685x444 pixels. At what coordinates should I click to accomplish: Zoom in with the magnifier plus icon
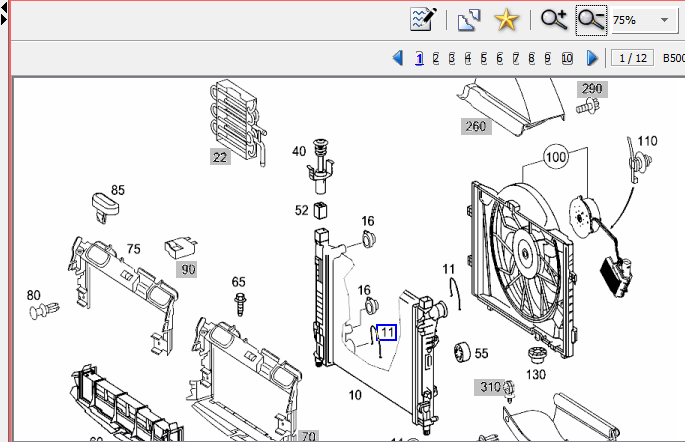point(553,19)
